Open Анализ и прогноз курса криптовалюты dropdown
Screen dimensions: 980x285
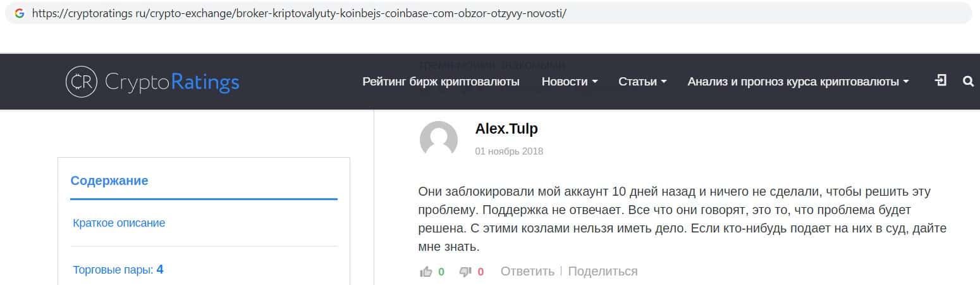pos(798,82)
